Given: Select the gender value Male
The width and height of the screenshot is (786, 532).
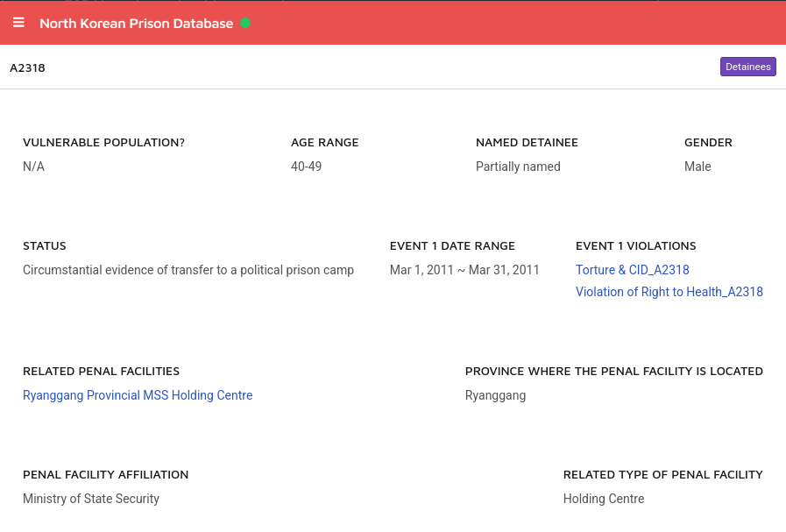Looking at the screenshot, I should [697, 167].
